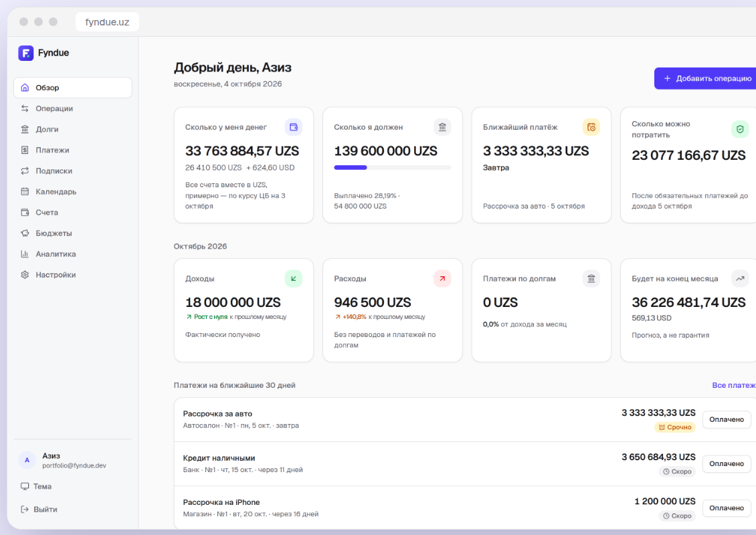
Task: Open the Все платежи link
Action: tap(734, 386)
